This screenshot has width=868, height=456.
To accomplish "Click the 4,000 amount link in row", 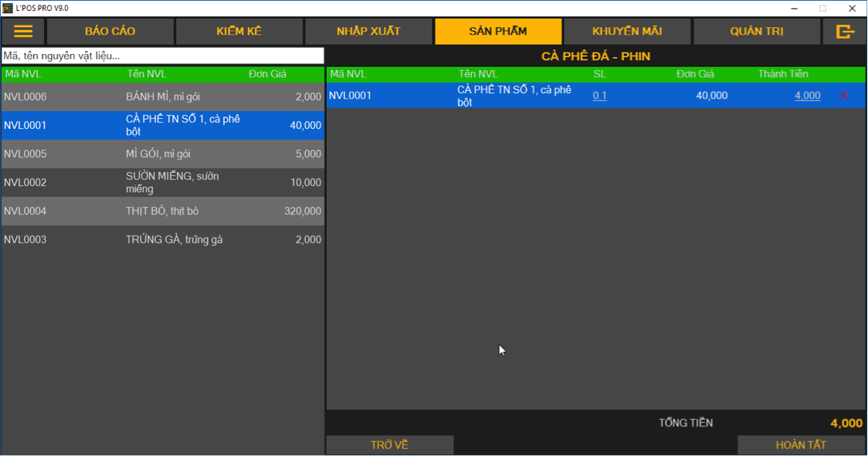I will coord(807,96).
